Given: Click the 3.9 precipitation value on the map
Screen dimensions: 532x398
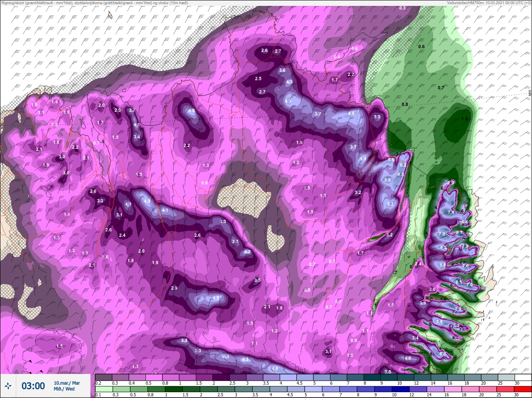Looking at the screenshot, I should (x=423, y=303).
